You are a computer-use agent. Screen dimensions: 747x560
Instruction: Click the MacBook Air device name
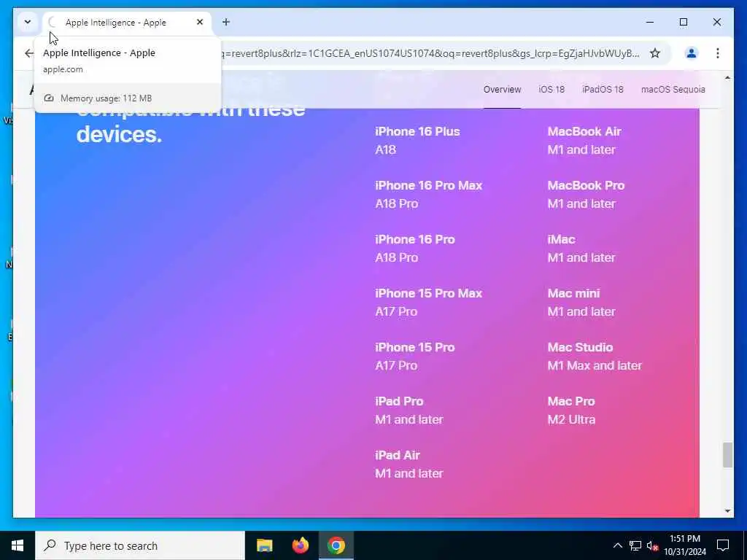[x=584, y=131]
